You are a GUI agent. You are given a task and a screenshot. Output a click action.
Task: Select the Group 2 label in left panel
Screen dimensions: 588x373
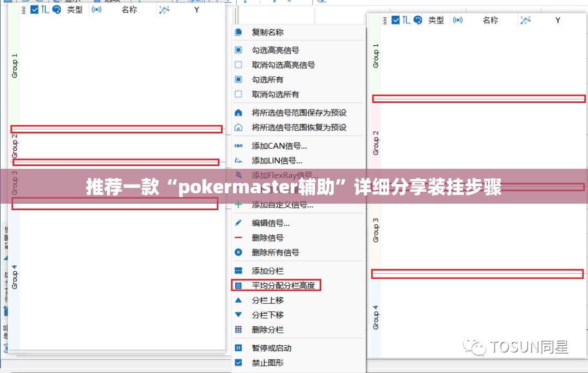[15, 146]
